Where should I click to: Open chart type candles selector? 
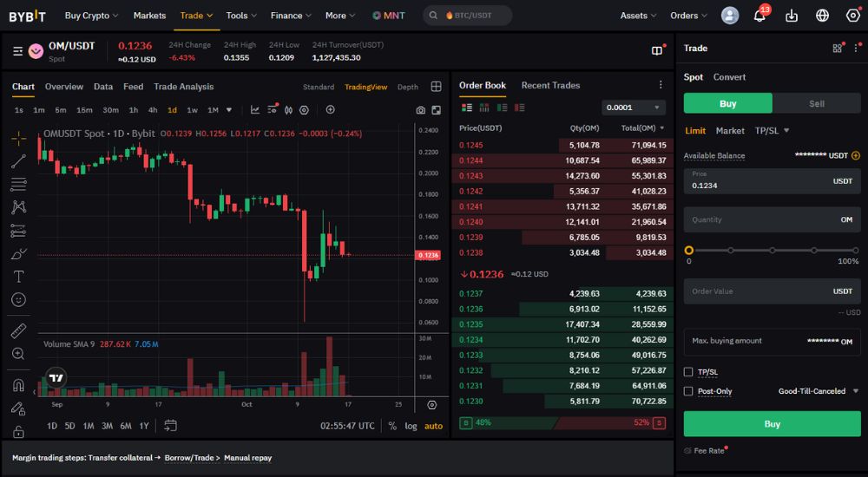tap(288, 109)
